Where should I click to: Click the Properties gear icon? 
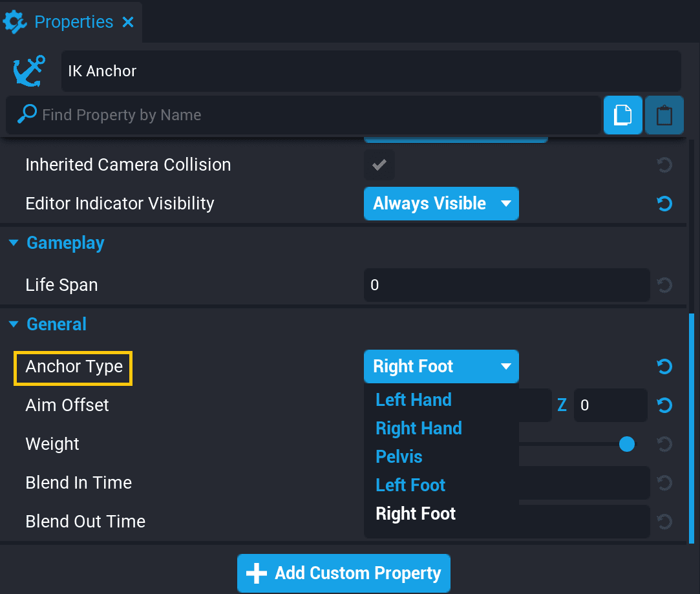pyautogui.click(x=15, y=22)
